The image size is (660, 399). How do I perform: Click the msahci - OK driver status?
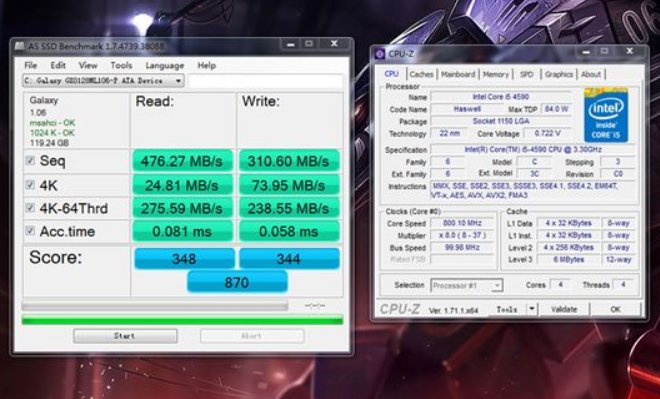tap(52, 123)
